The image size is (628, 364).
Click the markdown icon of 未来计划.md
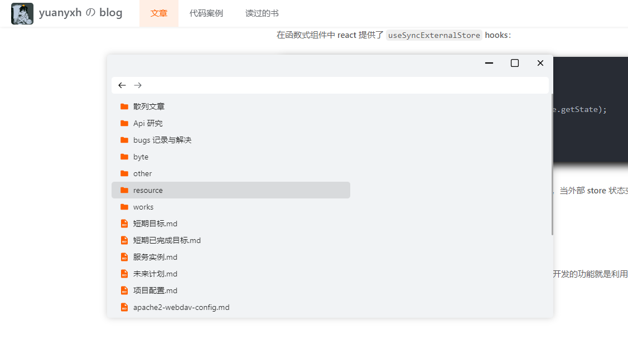tap(124, 274)
